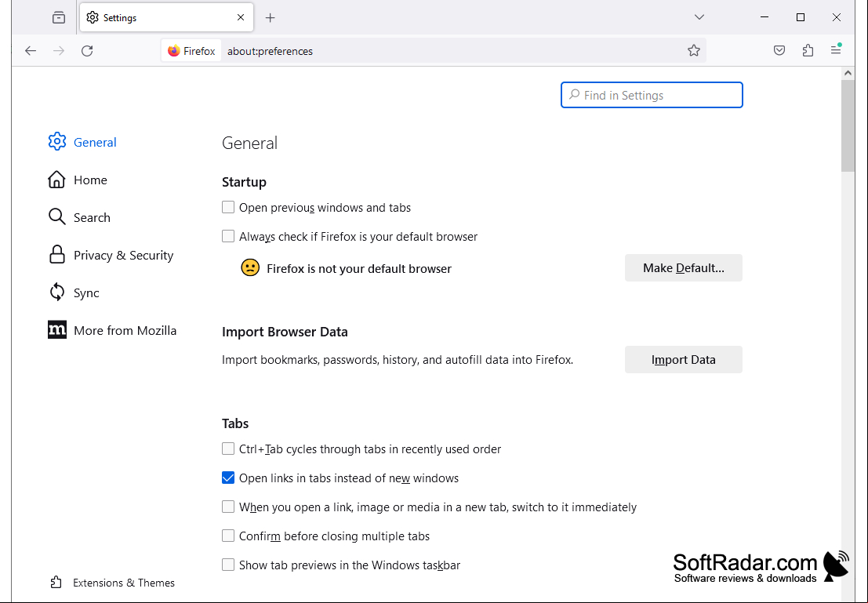Click the Search magnifier icon in sidebar
Screen dimensions: 868x603
[x=57, y=217]
